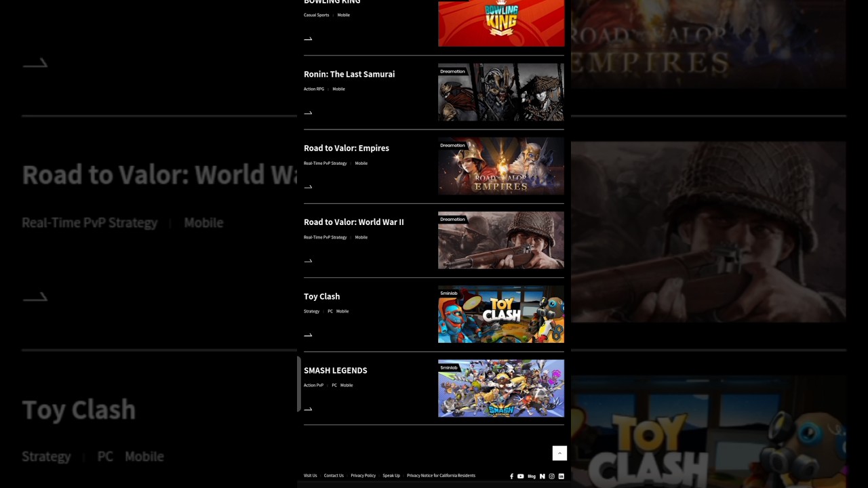Viewport: 868px width, 488px height.
Task: Click the arrow under BOWLING KING
Action: coord(308,39)
